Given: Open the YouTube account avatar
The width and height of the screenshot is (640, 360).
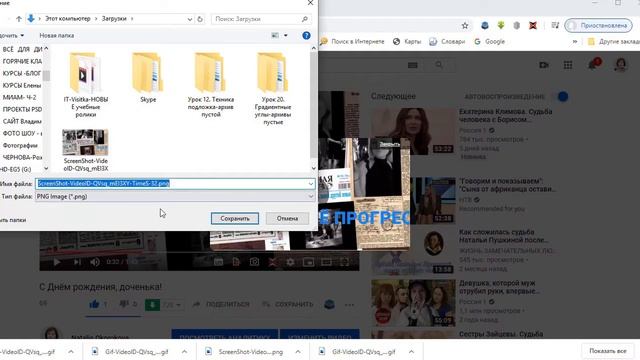Looking at the screenshot, I should coord(621,65).
